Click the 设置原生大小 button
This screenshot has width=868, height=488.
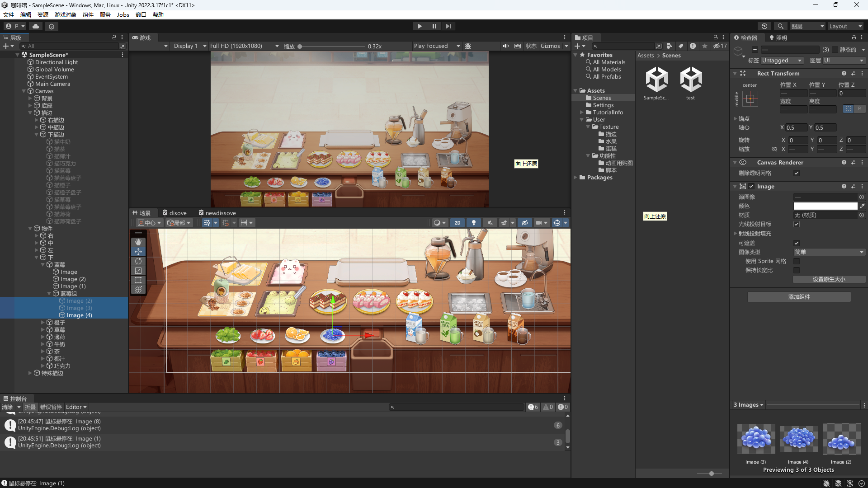point(829,279)
